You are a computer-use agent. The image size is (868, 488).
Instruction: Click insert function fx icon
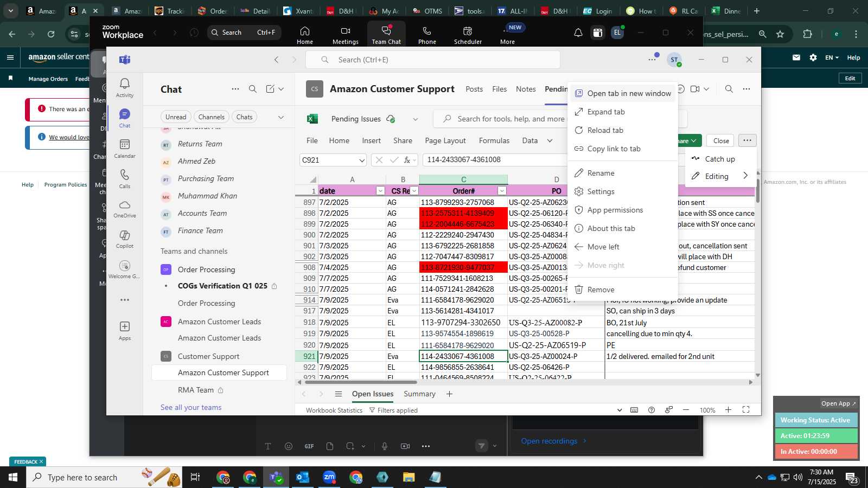[x=407, y=160]
